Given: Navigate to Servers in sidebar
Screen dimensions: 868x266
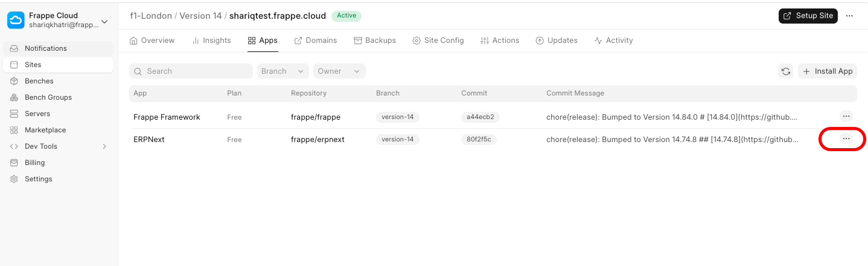Looking at the screenshot, I should pyautogui.click(x=37, y=114).
